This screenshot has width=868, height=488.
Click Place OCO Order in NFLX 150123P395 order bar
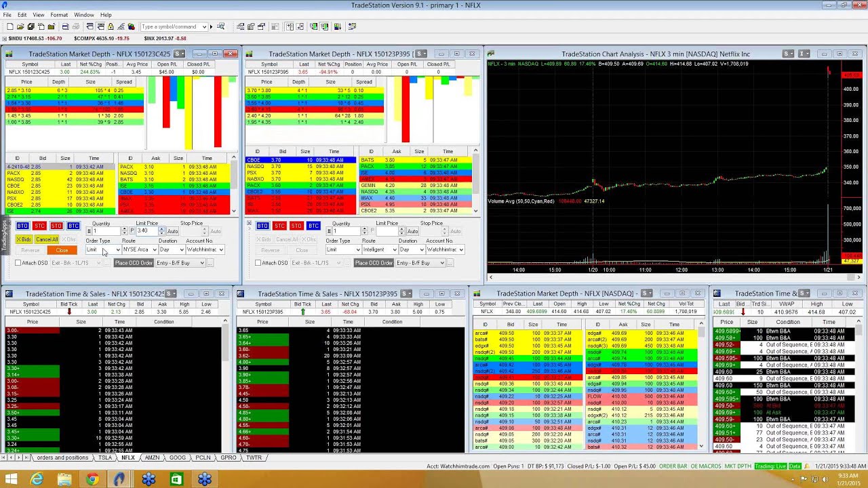pos(374,263)
